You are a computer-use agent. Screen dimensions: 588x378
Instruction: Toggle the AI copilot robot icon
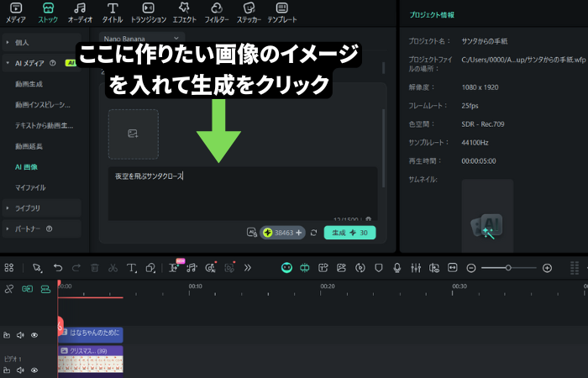tap(286, 268)
